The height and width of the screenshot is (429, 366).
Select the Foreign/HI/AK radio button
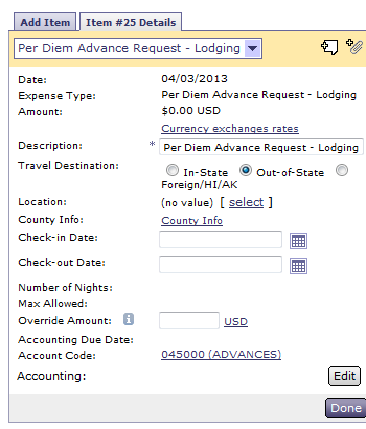click(x=342, y=170)
